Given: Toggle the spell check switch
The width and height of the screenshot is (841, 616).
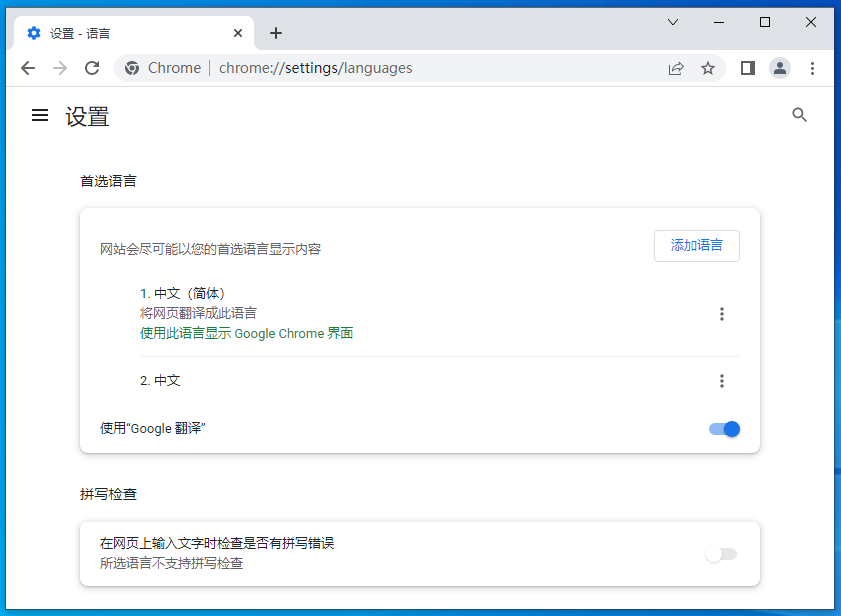Looking at the screenshot, I should coord(721,554).
